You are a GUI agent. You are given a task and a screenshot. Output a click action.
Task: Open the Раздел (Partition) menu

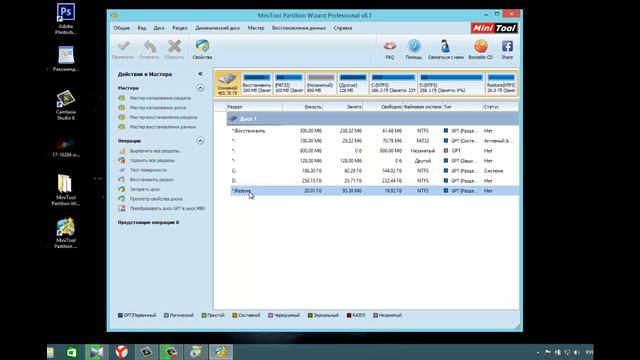pyautogui.click(x=180, y=28)
